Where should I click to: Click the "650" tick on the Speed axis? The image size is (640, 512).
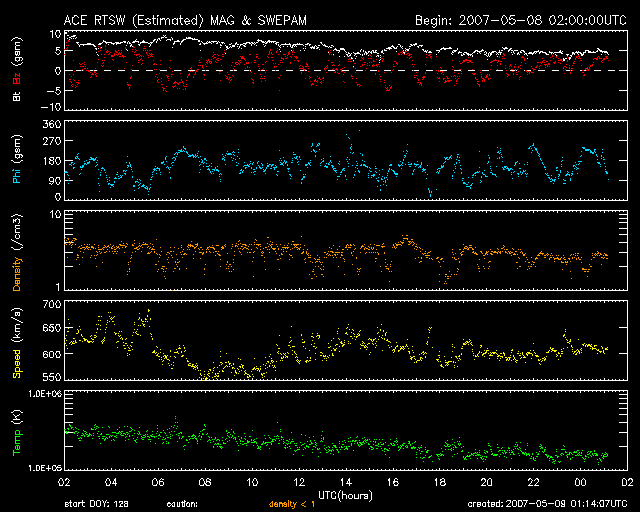52,328
